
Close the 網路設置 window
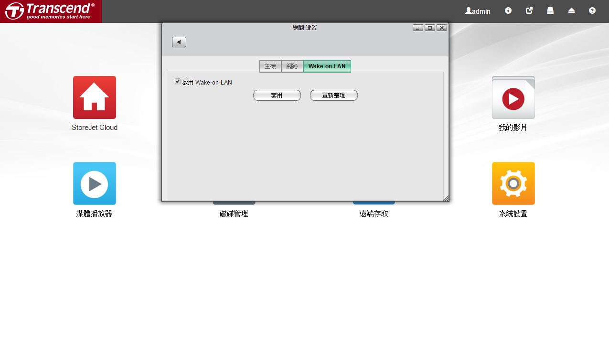[442, 28]
